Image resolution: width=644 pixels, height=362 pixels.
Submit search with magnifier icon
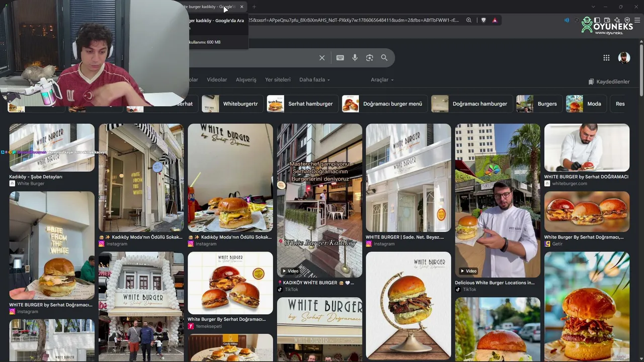click(384, 58)
